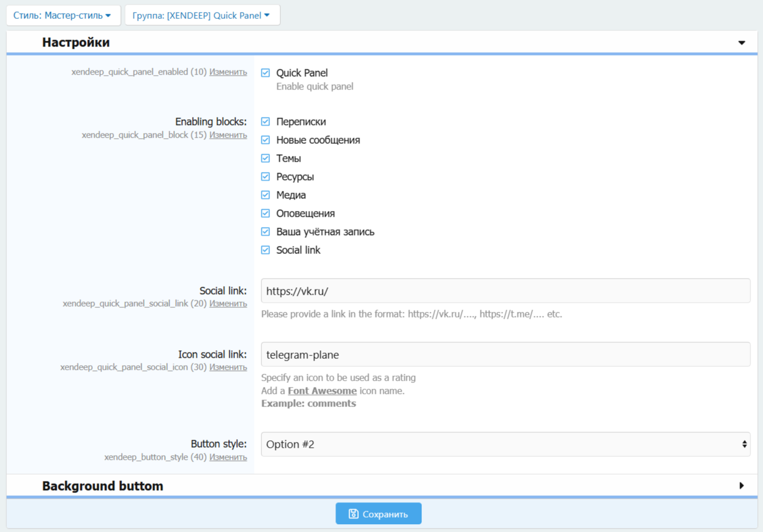Image resolution: width=763 pixels, height=532 pixels.
Task: Click Изменить for xendeep_quick_panel_enabled
Action: (x=228, y=72)
